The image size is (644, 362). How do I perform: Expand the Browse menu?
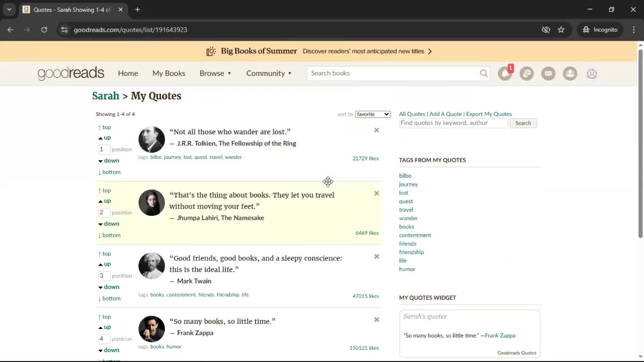pyautogui.click(x=215, y=73)
